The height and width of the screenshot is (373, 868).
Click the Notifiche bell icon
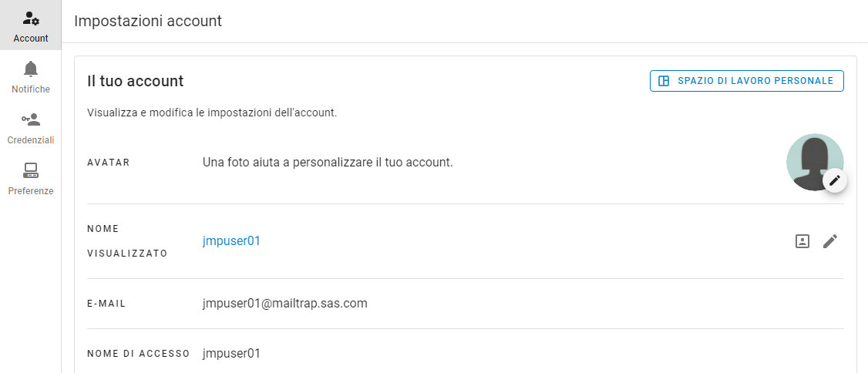pos(31,69)
